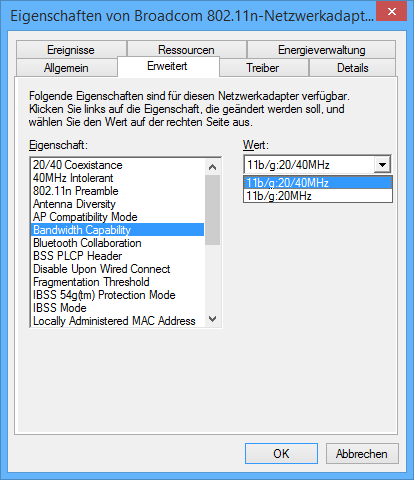414x480 pixels.
Task: Open the Ressourcen tab
Action: pos(187,50)
